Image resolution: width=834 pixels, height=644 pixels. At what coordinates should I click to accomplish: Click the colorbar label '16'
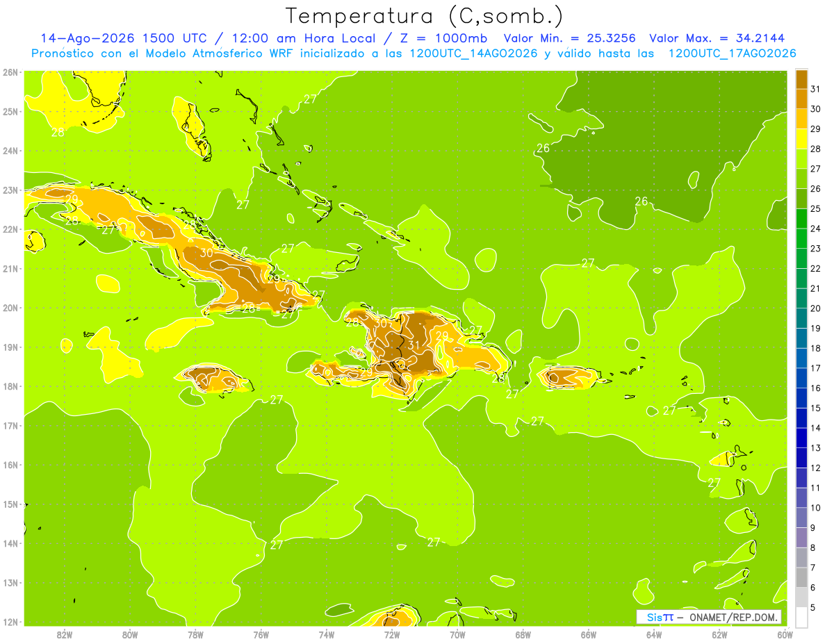[x=816, y=388]
